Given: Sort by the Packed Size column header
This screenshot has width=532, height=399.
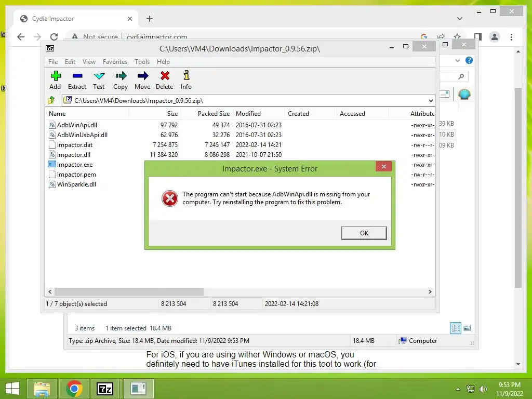Looking at the screenshot, I should [206, 114].
